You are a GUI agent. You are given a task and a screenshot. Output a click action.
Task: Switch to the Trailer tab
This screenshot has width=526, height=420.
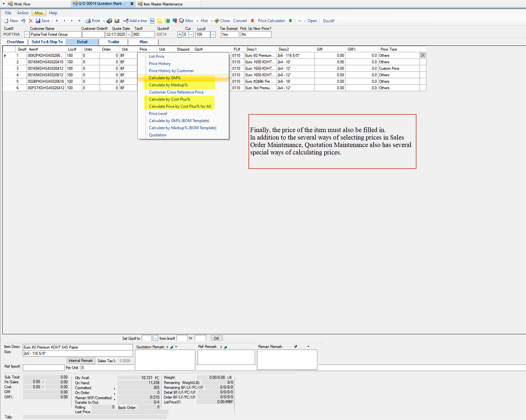pos(113,42)
